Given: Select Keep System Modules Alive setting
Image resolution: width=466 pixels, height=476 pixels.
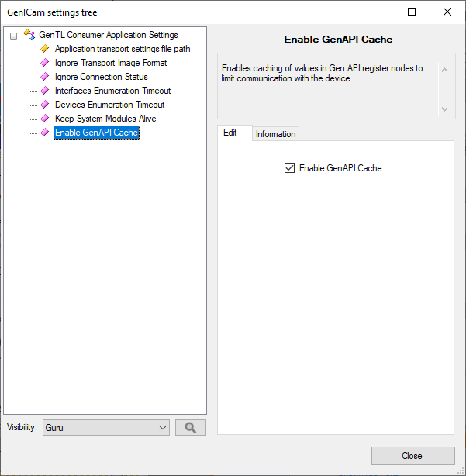Looking at the screenshot, I should pyautogui.click(x=105, y=119).
